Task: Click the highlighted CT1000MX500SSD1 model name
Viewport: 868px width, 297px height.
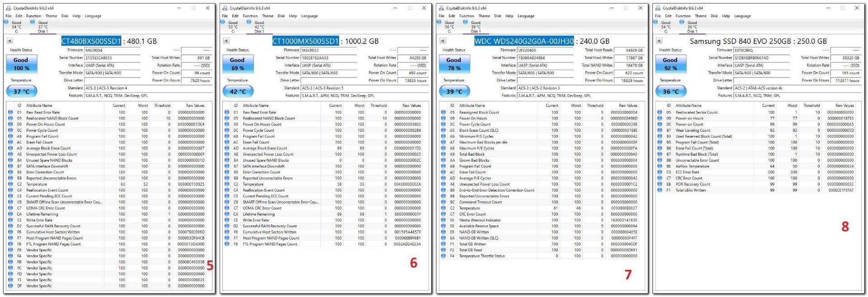Action: (306, 41)
